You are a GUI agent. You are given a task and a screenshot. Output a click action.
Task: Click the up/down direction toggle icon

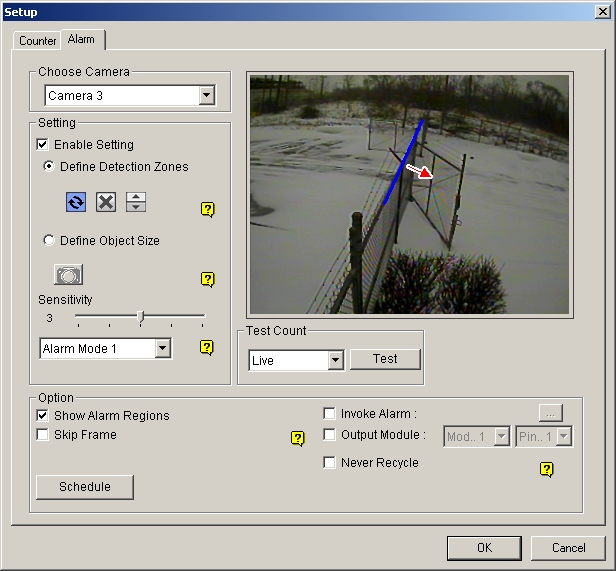[136, 202]
